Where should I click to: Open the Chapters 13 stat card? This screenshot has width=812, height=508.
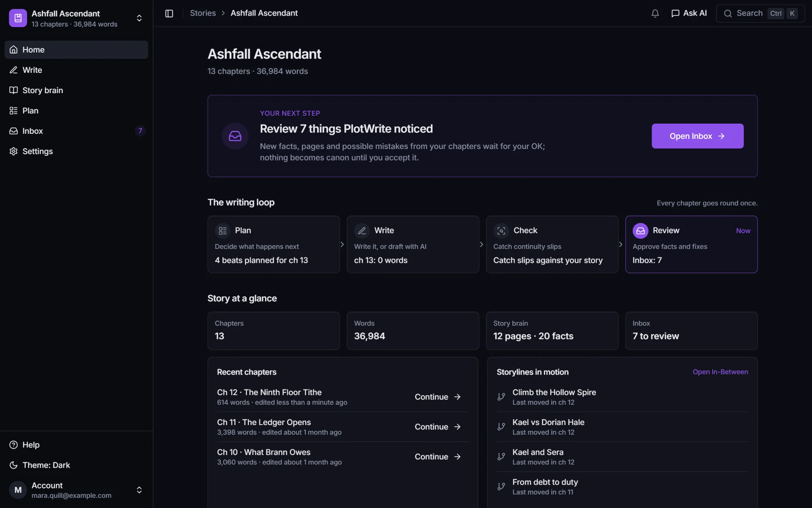click(274, 331)
